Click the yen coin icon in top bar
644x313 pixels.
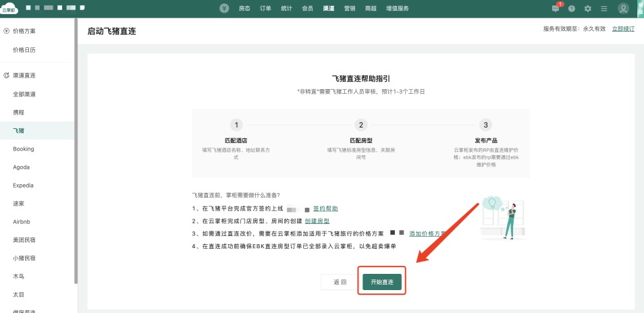[x=225, y=9]
